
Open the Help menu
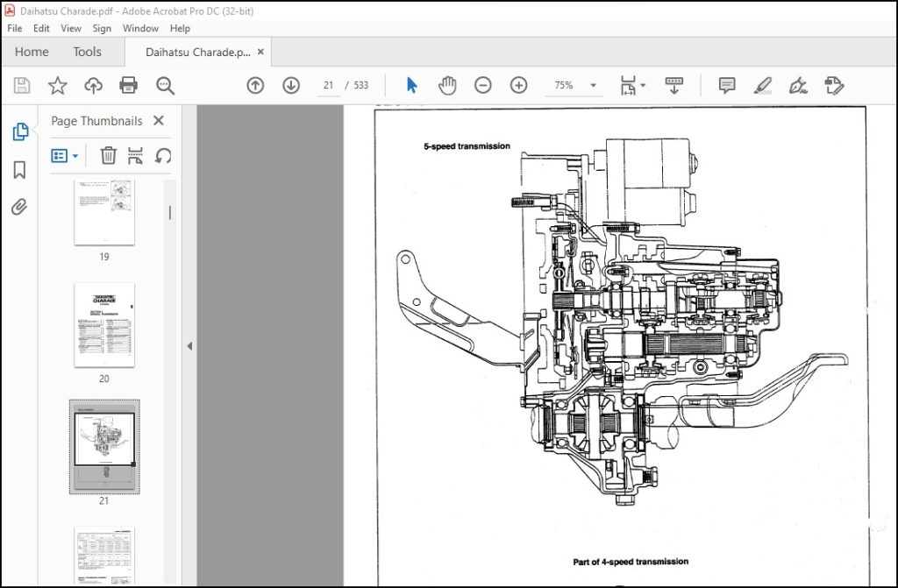180,28
